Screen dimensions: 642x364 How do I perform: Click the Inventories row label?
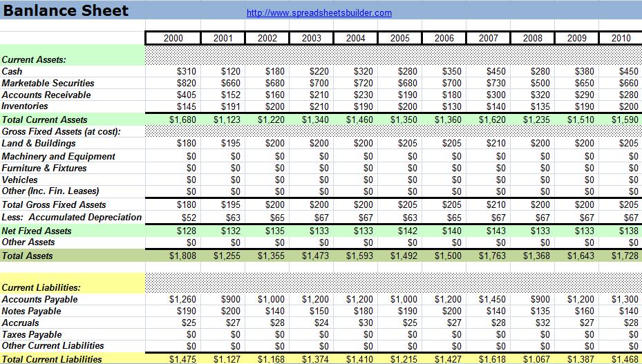pyautogui.click(x=25, y=106)
